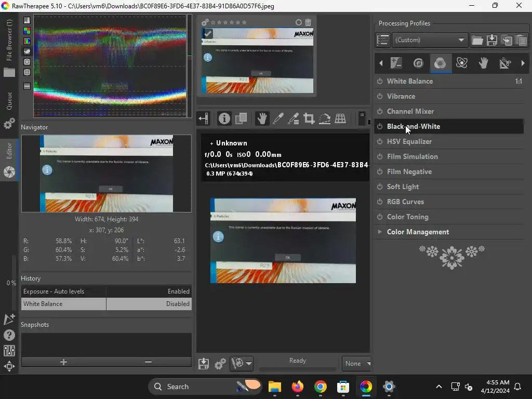The height and width of the screenshot is (399, 532).
Task: Load a processing profile from file
Action: [x=477, y=41]
